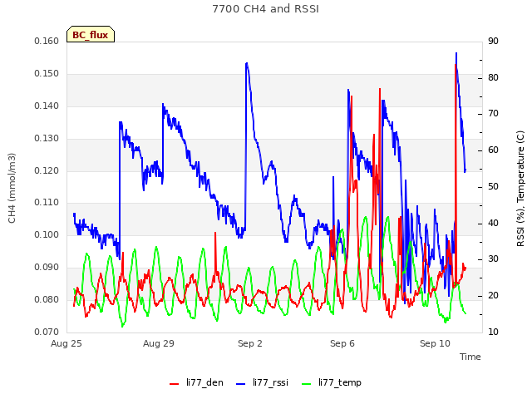Click the 0.080 left axis value

pos(47,299)
